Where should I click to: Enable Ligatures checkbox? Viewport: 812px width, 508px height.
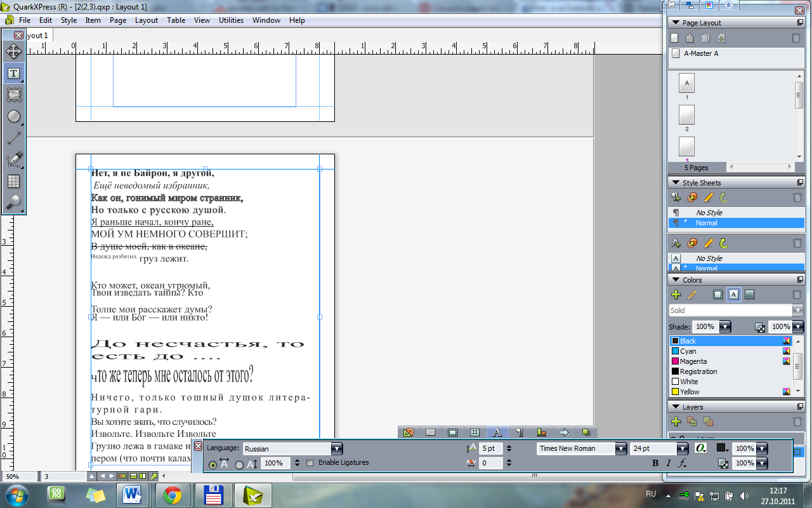point(310,463)
